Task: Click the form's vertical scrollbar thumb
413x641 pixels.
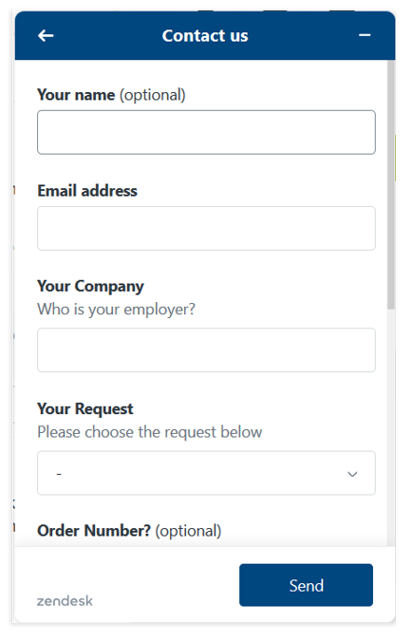Action: pos(391,185)
